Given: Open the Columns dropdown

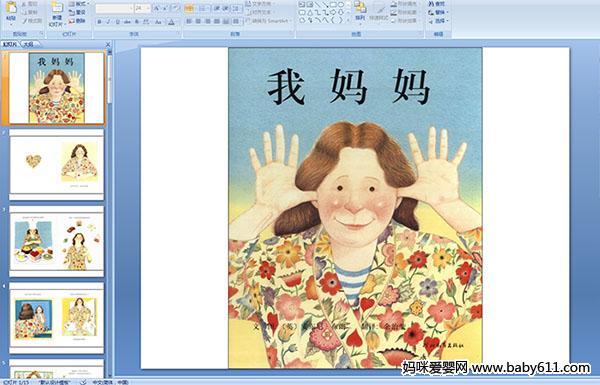Looking at the screenshot, I should [x=236, y=21].
